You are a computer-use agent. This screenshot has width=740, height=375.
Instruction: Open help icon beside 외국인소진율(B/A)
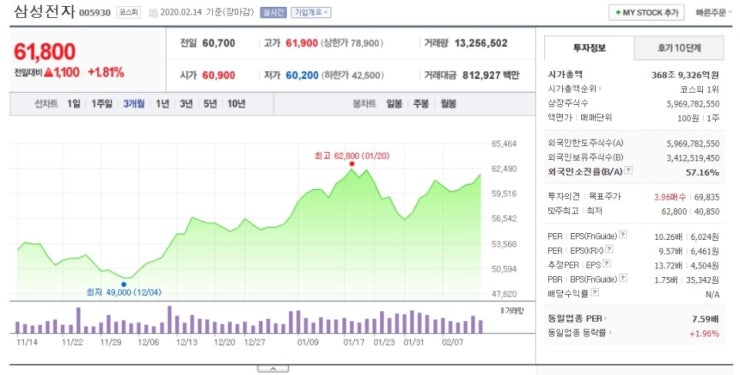(628, 171)
